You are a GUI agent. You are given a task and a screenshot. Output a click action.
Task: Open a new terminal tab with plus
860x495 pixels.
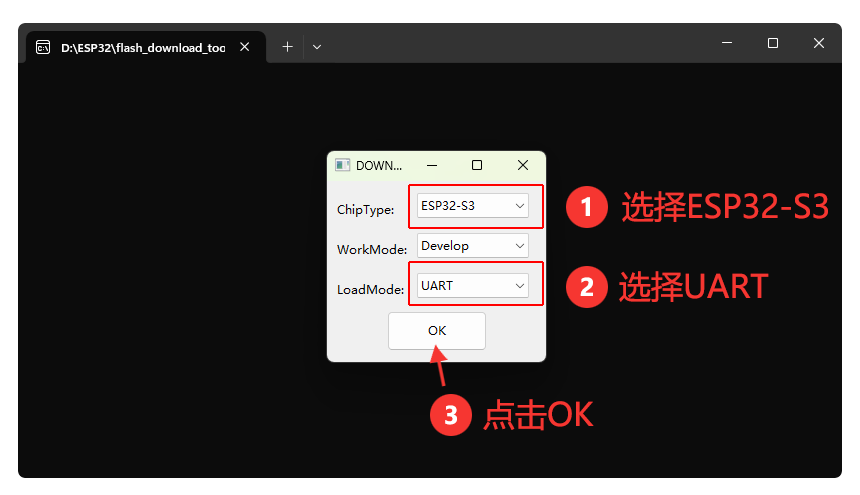pyautogui.click(x=287, y=47)
